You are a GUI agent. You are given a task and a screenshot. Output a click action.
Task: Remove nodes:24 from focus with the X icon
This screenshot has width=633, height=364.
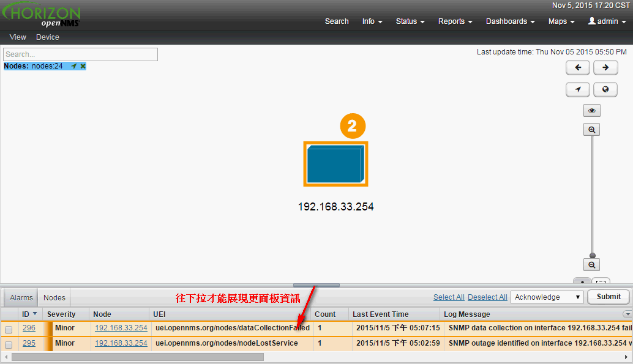pos(83,66)
